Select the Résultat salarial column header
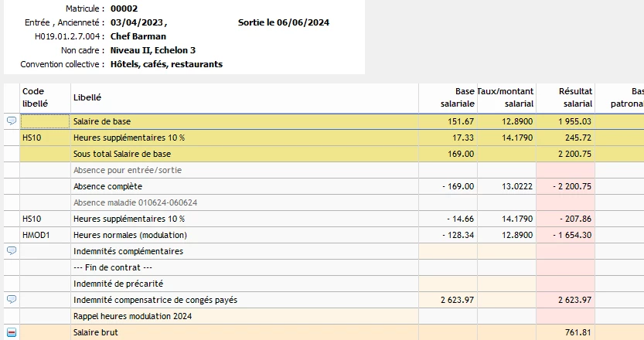Screen dimensions: 644x340 (x=565, y=97)
